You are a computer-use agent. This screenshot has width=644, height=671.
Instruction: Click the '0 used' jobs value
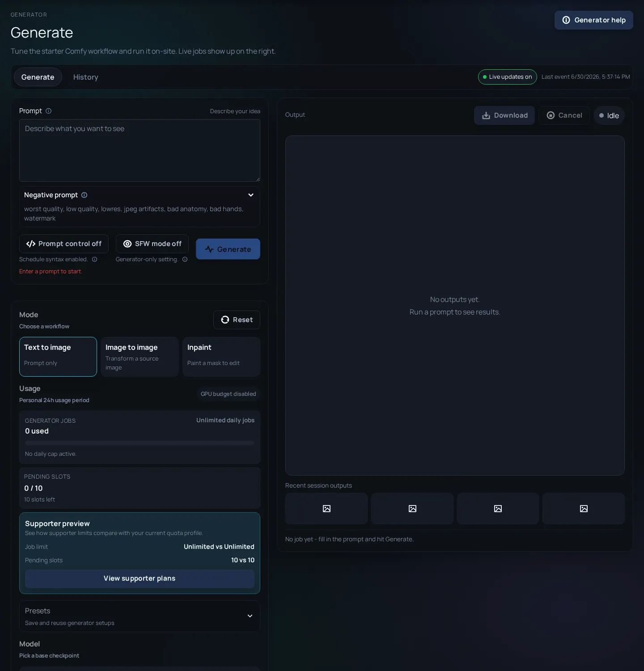[x=37, y=431]
